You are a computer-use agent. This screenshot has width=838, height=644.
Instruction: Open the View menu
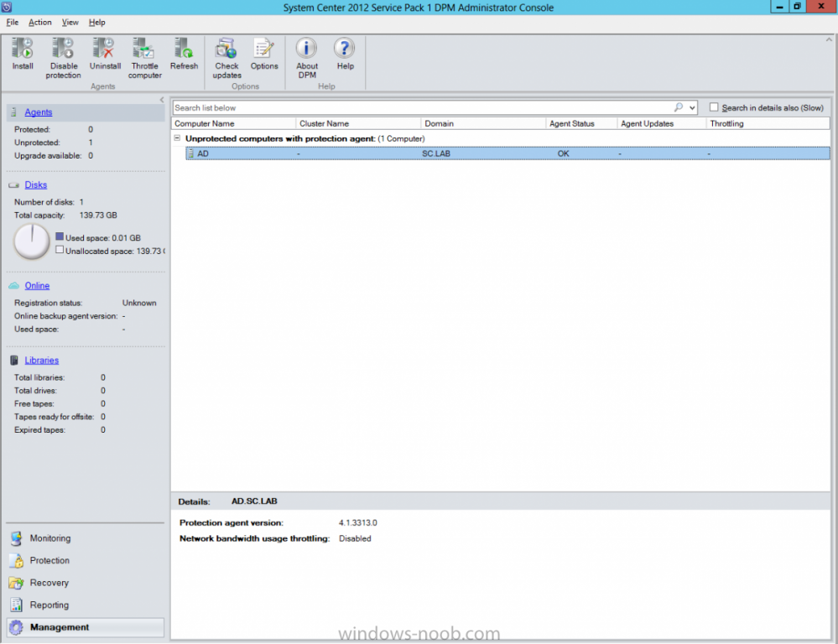70,23
